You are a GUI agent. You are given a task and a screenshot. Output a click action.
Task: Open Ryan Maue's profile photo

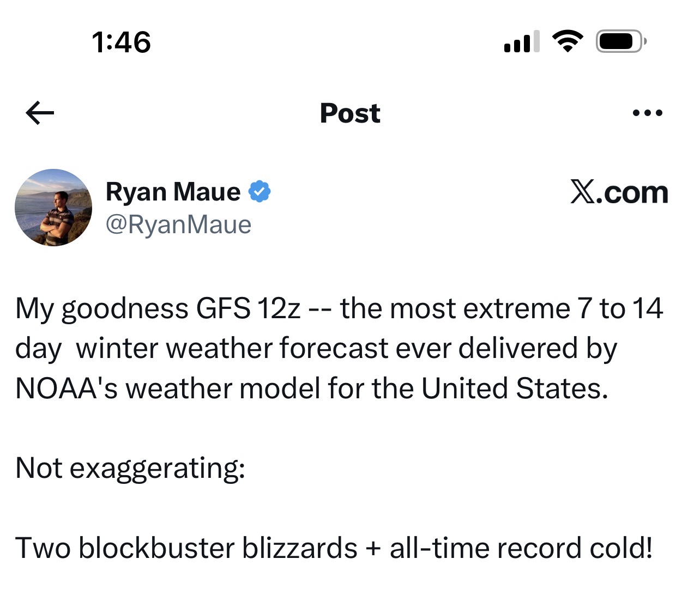(x=53, y=208)
